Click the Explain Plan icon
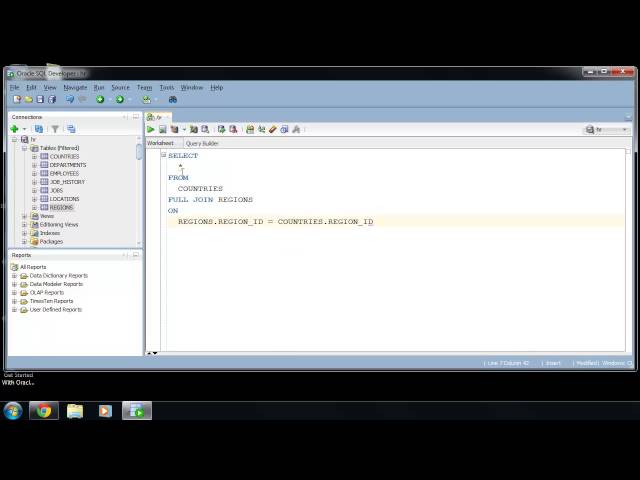This screenshot has height=480, width=640. [x=174, y=129]
